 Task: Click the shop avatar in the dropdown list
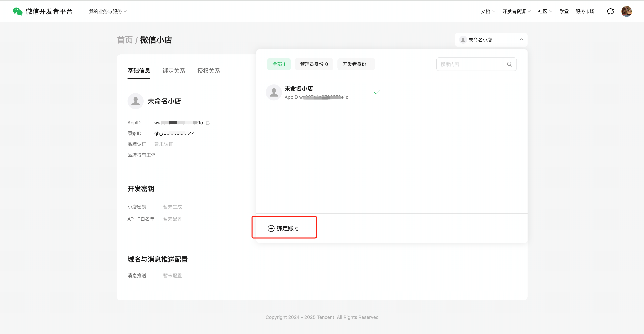[274, 92]
